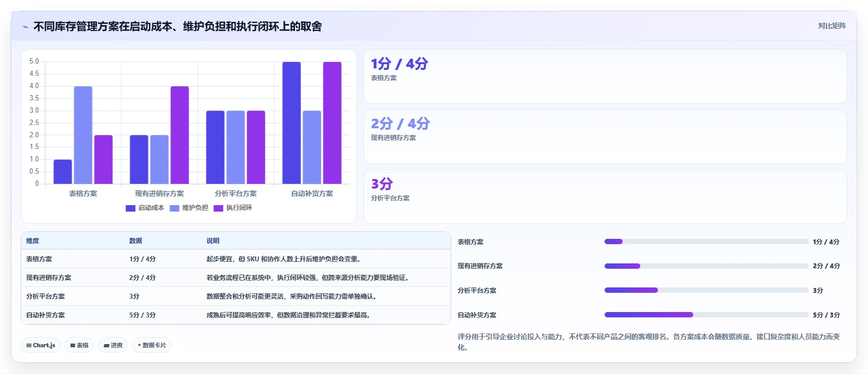Click the 1分 / 4分 table cell
This screenshot has width=868, height=374.
click(x=142, y=259)
